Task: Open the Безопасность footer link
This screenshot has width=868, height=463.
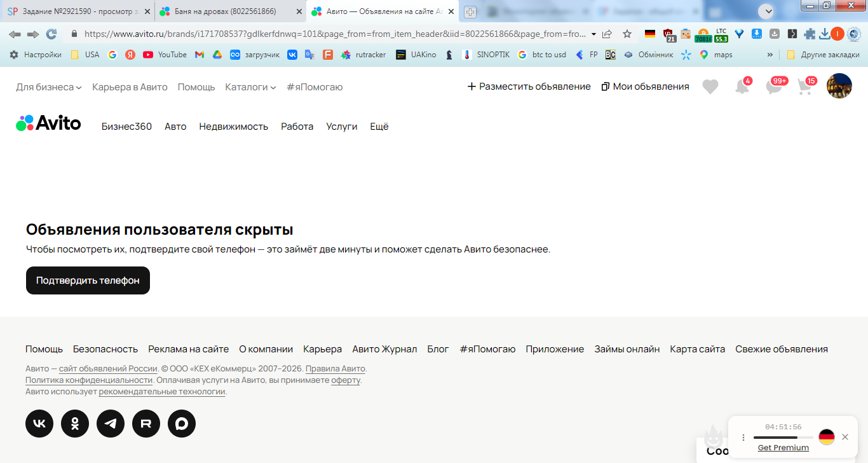Action: (x=105, y=349)
